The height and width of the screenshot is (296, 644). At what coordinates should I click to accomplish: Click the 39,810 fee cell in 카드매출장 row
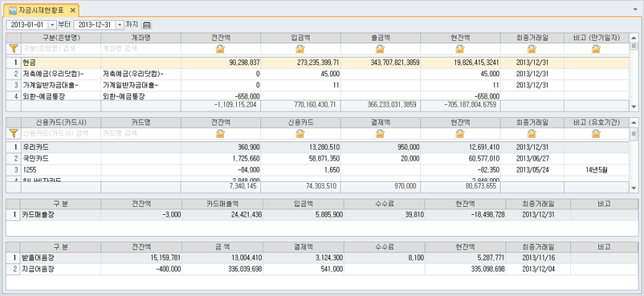click(x=385, y=215)
